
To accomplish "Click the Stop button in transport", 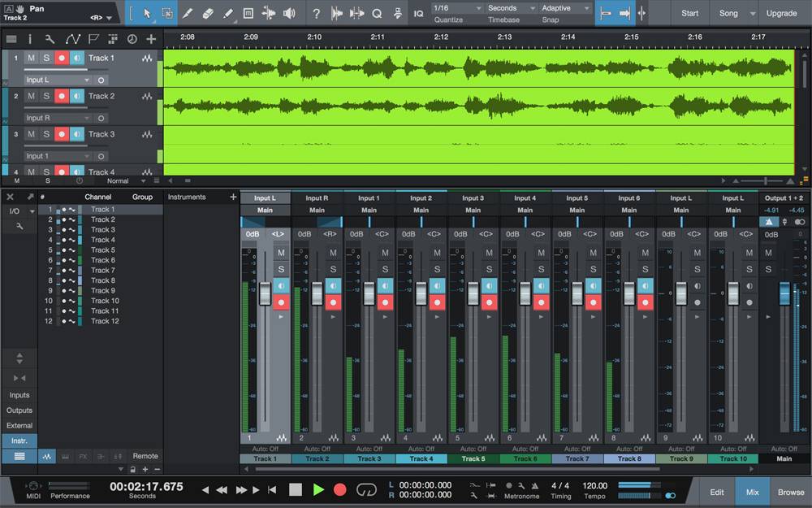I will pyautogui.click(x=296, y=489).
